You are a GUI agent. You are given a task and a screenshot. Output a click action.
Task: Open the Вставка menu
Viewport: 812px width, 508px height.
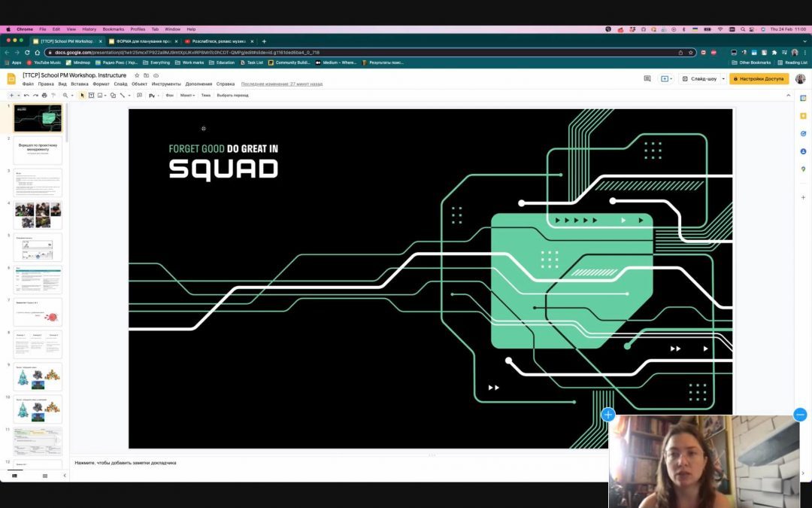pos(80,84)
